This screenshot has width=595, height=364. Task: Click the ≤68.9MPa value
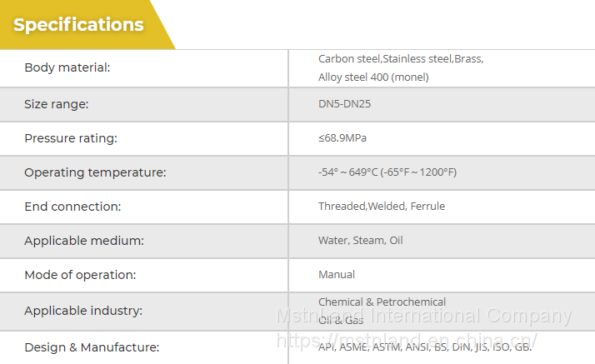(x=342, y=138)
